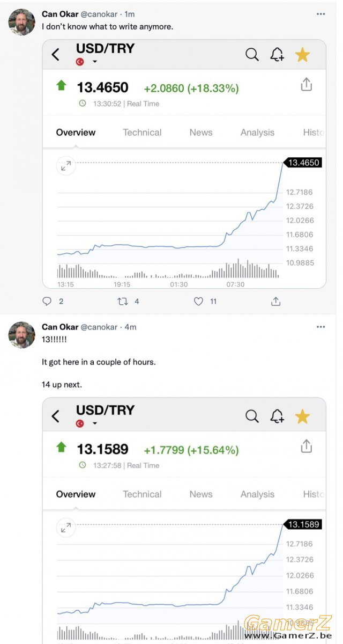The width and height of the screenshot is (343, 644).
Task: Open Can Okar's profile from the 1m tweet
Action: tap(60, 14)
